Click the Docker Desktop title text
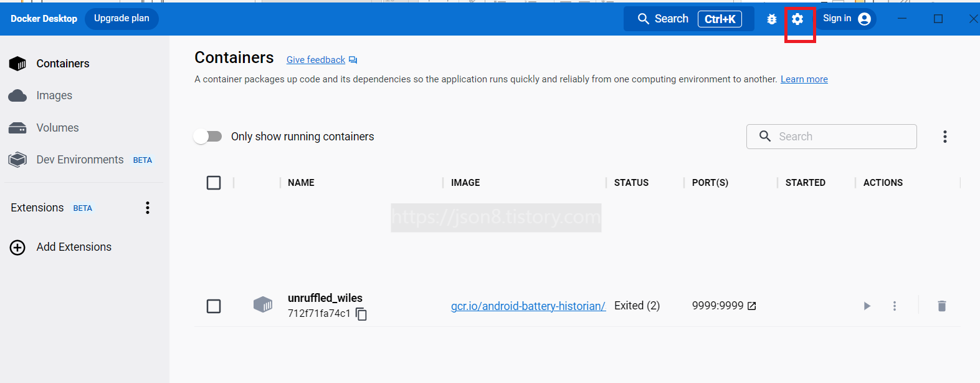Screen dimensions: 980x383 point(44,19)
